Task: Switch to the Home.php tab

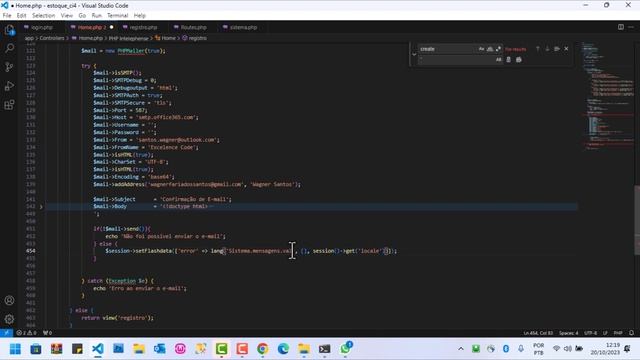Action: tap(91, 27)
